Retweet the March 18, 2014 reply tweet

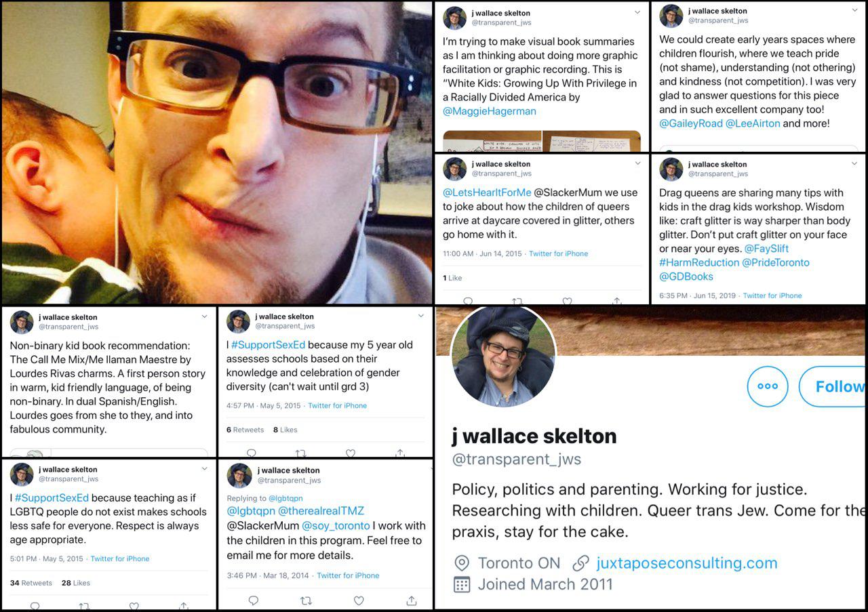pyautogui.click(x=306, y=600)
